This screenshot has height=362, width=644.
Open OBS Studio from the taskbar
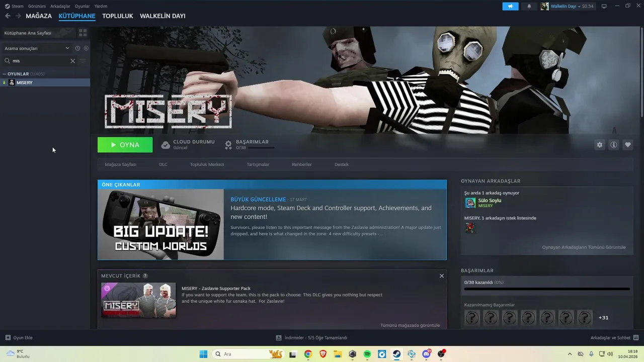[x=441, y=354]
